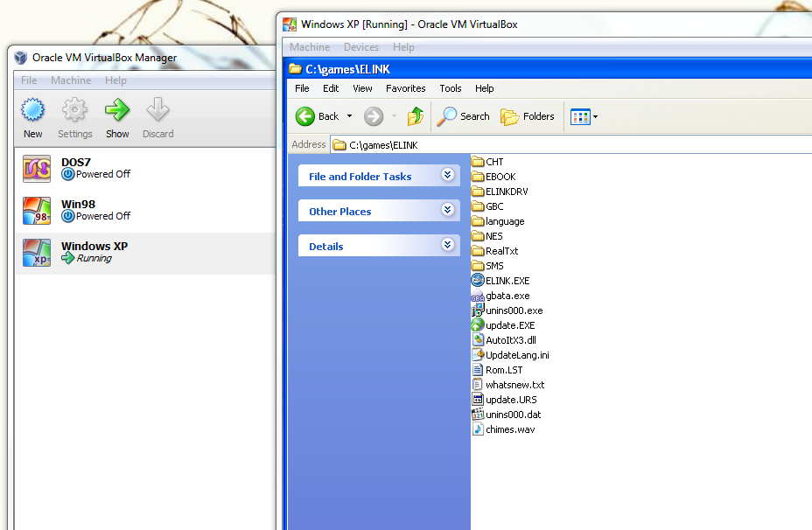Open Explorer Help menu

pyautogui.click(x=484, y=88)
